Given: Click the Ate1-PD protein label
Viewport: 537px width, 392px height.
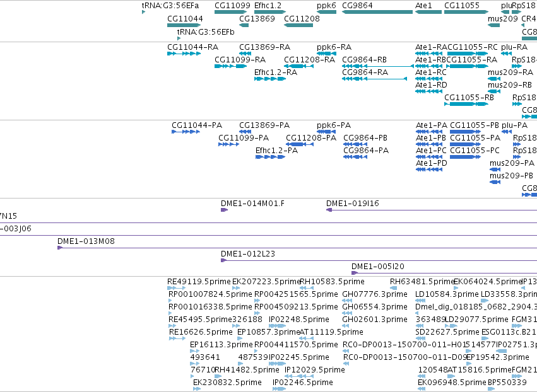Looking at the screenshot, I should click(x=432, y=163).
